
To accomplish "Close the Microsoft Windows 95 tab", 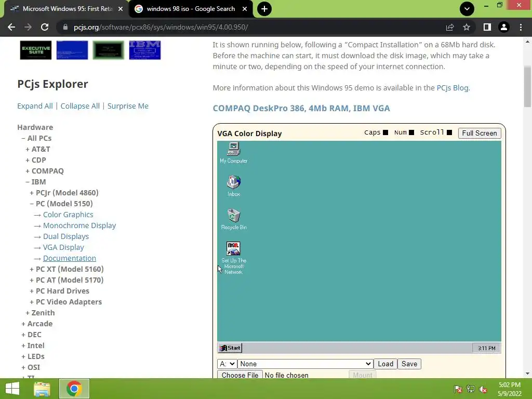I will 121,9.
